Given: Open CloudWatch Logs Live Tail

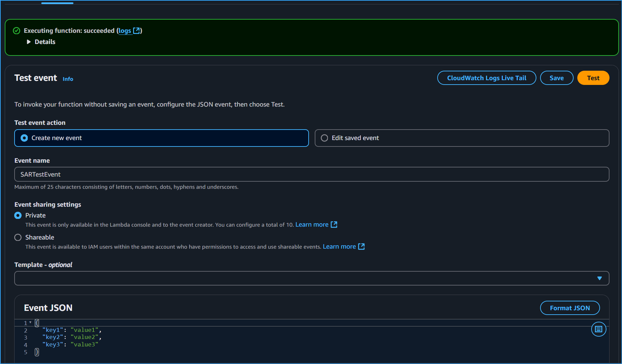Looking at the screenshot, I should [486, 77].
